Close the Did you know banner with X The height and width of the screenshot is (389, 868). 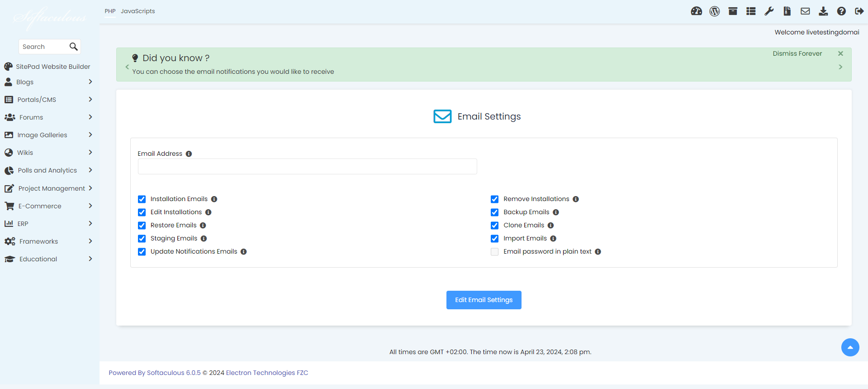click(x=840, y=53)
